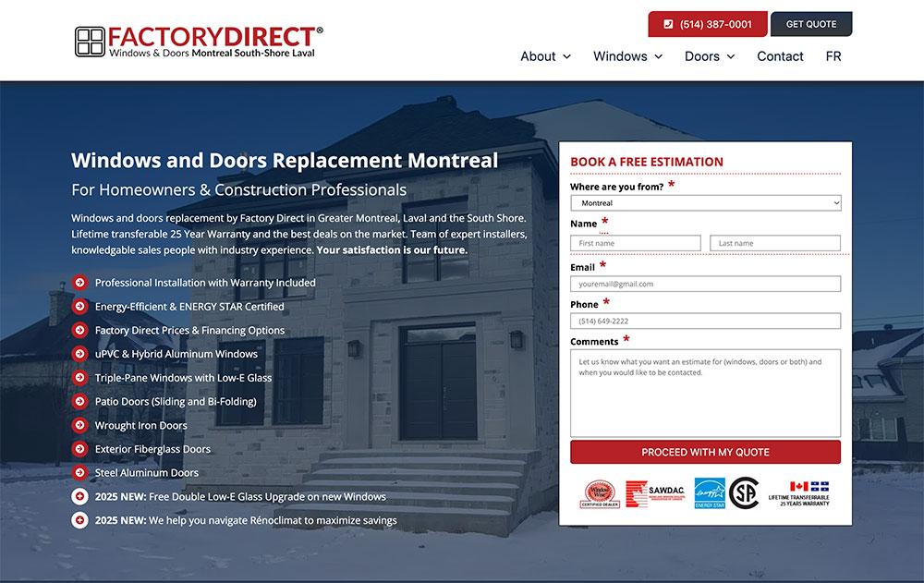924x583 pixels.
Task: Click the arrow icon beside Wrought Iron Doors
Action: [79, 425]
